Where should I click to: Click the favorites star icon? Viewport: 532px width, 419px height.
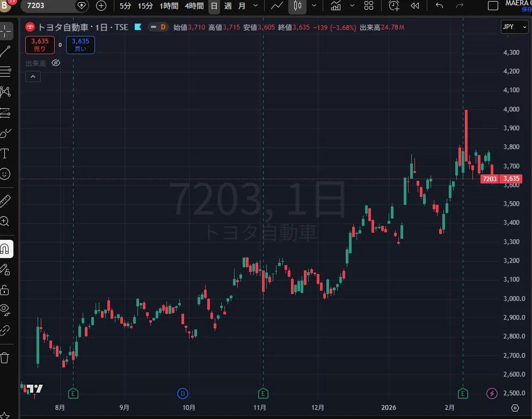(5, 415)
